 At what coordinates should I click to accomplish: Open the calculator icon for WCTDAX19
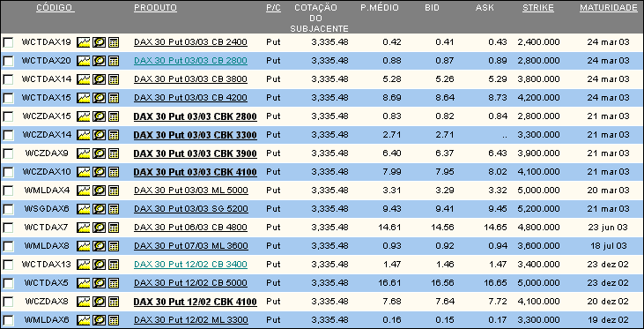pyautogui.click(x=114, y=42)
